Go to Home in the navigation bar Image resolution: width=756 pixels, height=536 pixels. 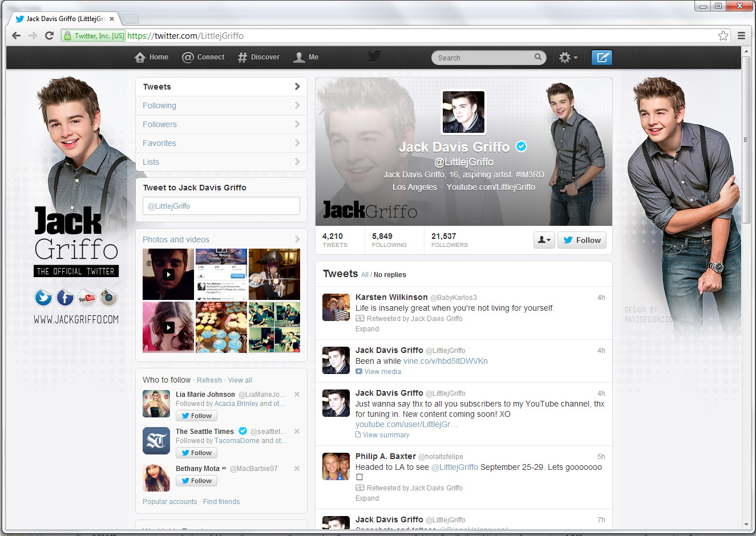pyautogui.click(x=151, y=57)
